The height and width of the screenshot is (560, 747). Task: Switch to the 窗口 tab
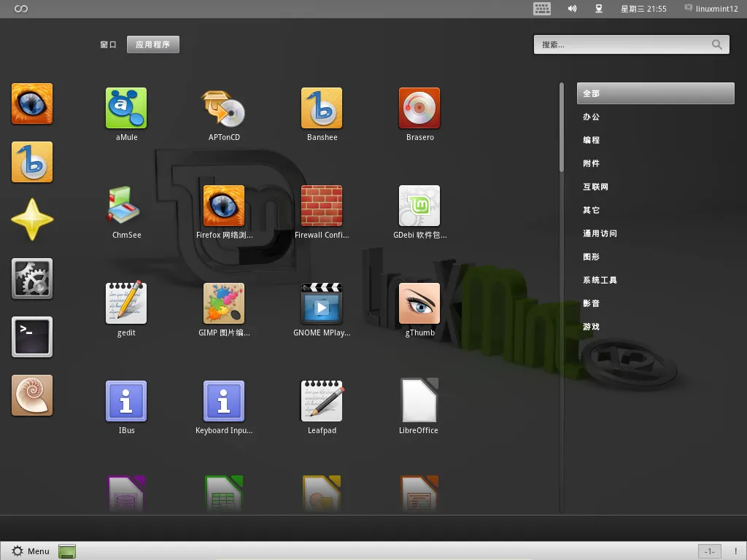click(x=107, y=44)
